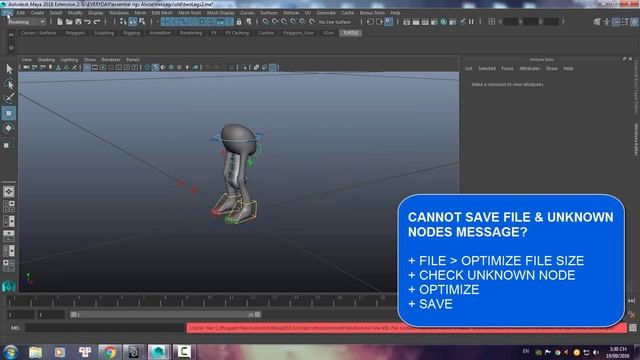Toggle the viewport Smooth Shade All icon
The height and width of the screenshot is (360, 640).
tap(155, 67)
